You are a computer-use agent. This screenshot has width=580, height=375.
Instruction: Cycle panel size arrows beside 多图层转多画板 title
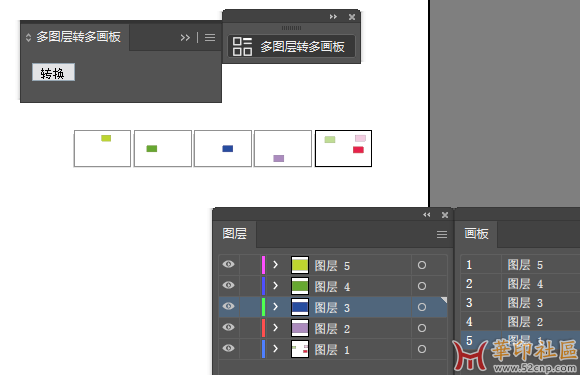point(28,37)
